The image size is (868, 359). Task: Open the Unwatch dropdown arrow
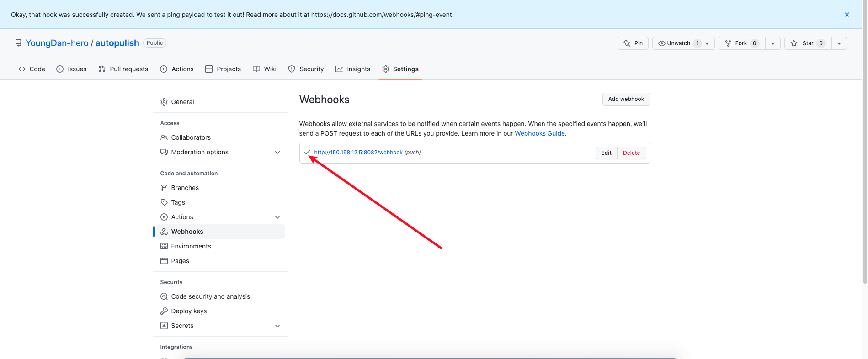[x=707, y=43]
